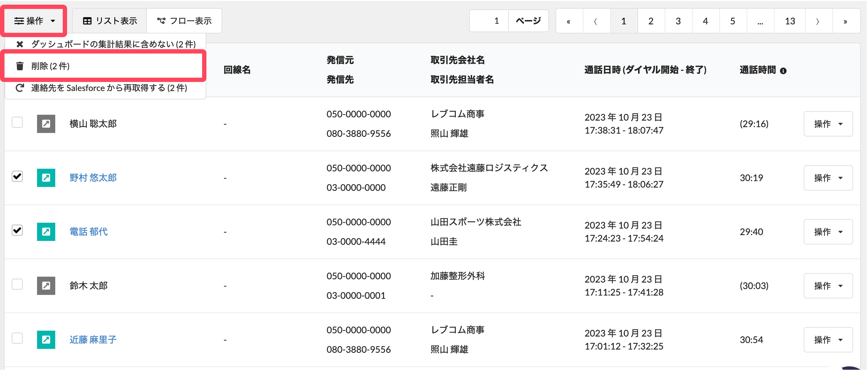Switch to リスト表示 view
This screenshot has width=868, height=370.
[110, 21]
